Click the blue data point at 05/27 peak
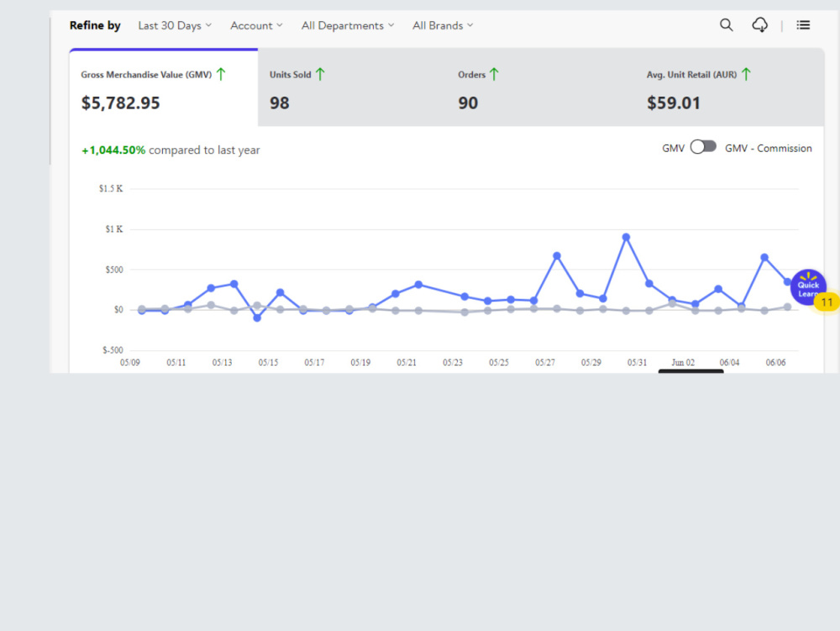Image resolution: width=840 pixels, height=631 pixels. pyautogui.click(x=557, y=256)
